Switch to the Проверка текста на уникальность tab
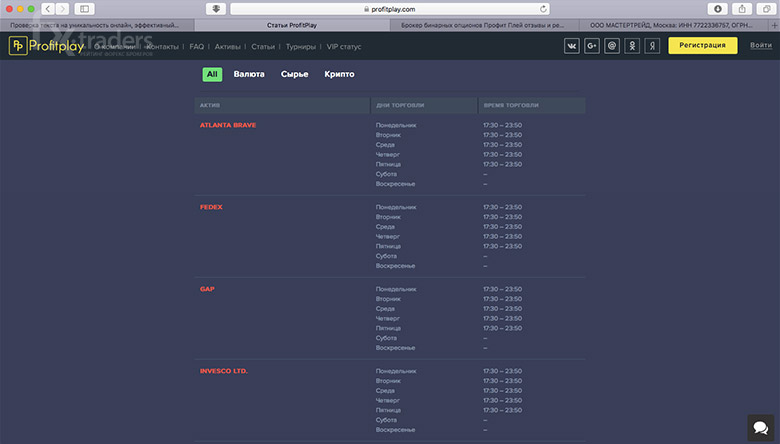Image resolution: width=780 pixels, height=444 pixels. tap(95, 25)
